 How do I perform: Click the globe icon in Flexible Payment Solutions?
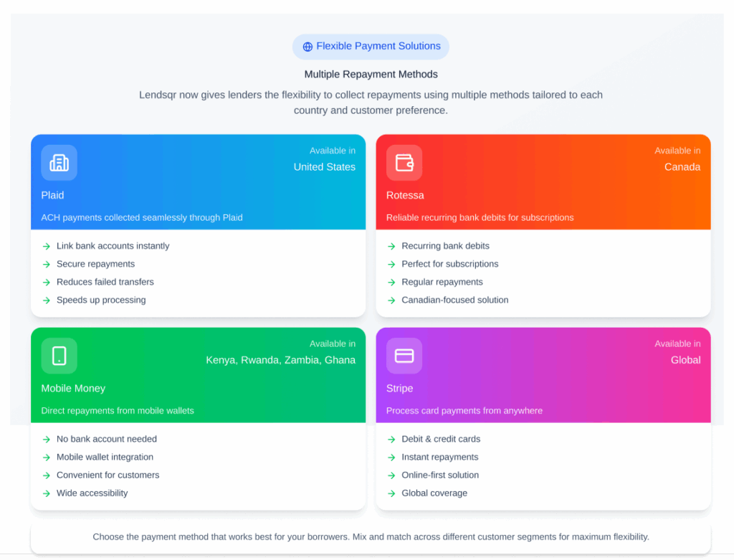tap(308, 47)
